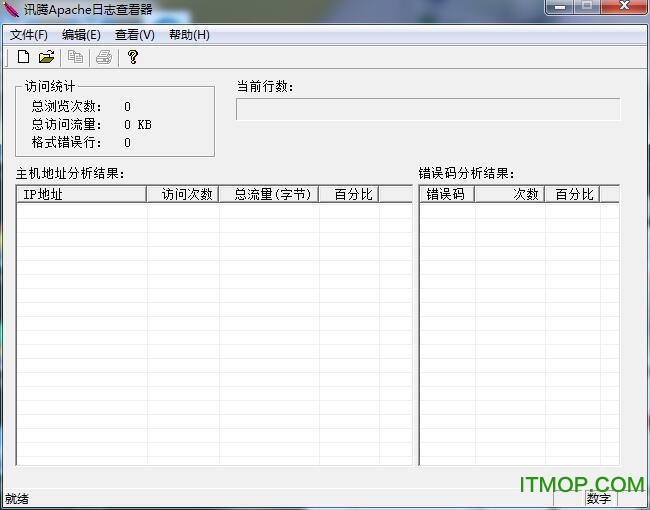Minimize the log viewer window

(x=560, y=7)
